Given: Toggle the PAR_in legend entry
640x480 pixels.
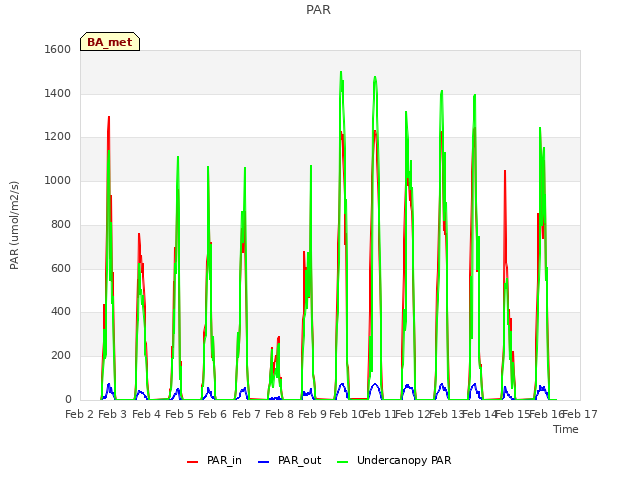Looking at the screenshot, I should (214, 460).
